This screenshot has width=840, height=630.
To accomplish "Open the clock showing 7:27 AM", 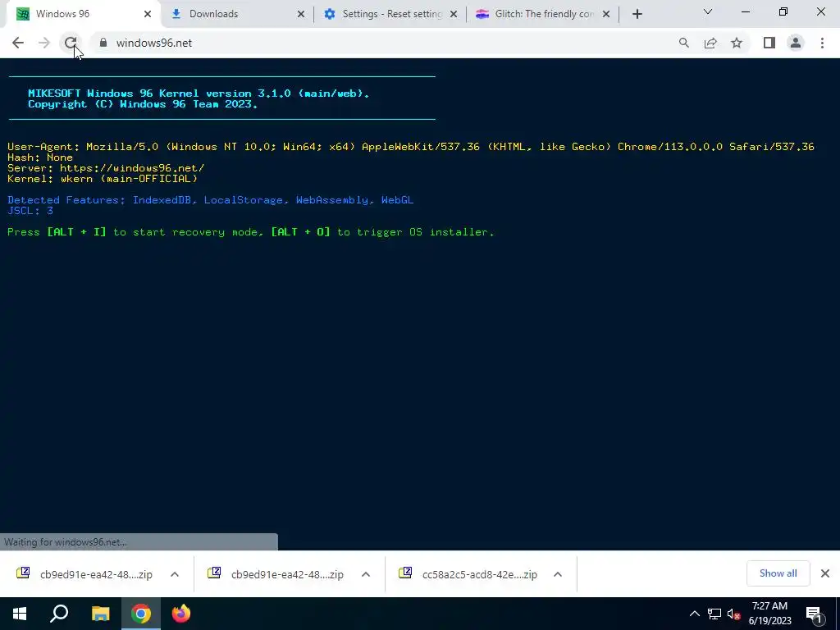I will pos(769,614).
